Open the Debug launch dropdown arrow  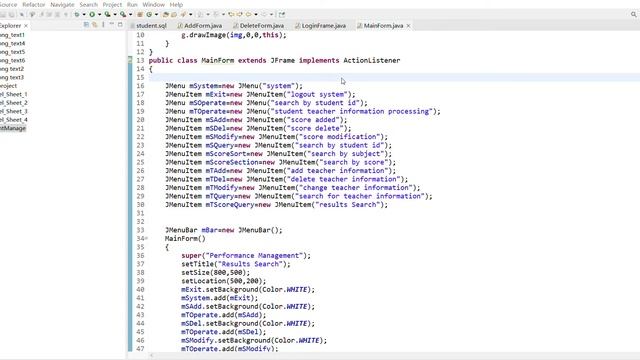pos(84,14)
